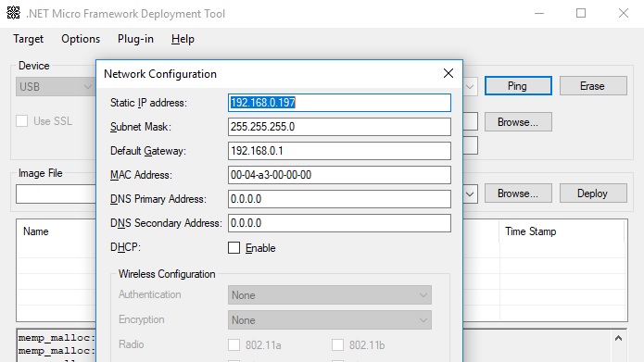Open the Target menu
The image size is (644, 362).
pyautogui.click(x=28, y=39)
